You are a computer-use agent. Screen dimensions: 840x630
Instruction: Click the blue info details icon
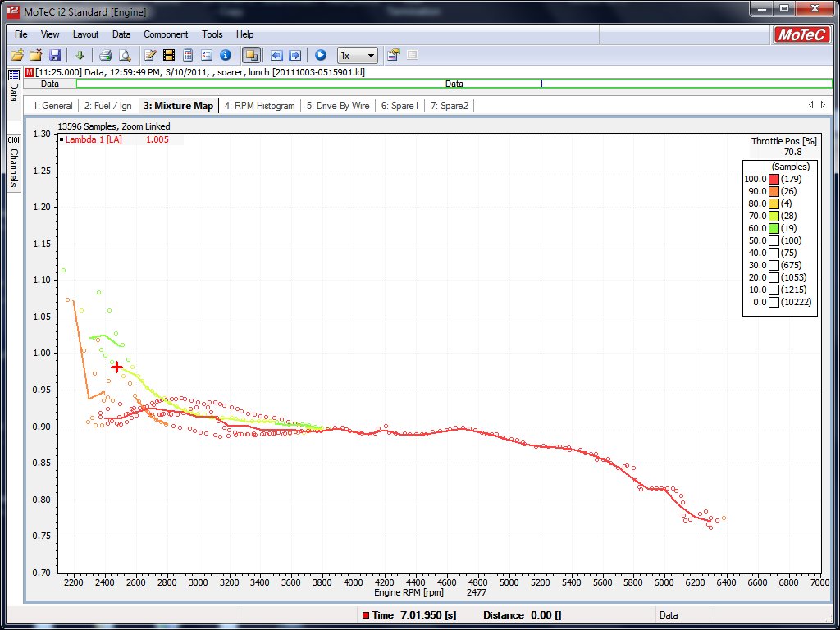click(x=226, y=55)
